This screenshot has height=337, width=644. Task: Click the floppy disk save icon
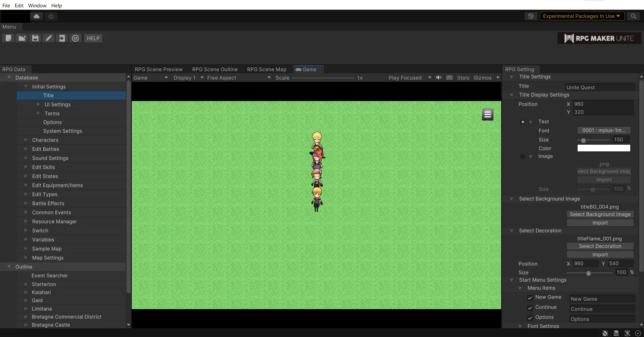pos(35,38)
